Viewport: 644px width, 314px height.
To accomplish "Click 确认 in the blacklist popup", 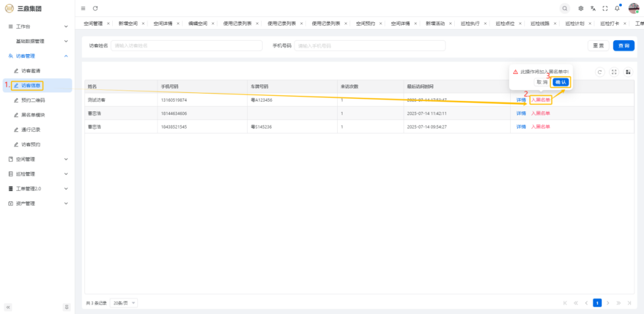I will click(560, 82).
